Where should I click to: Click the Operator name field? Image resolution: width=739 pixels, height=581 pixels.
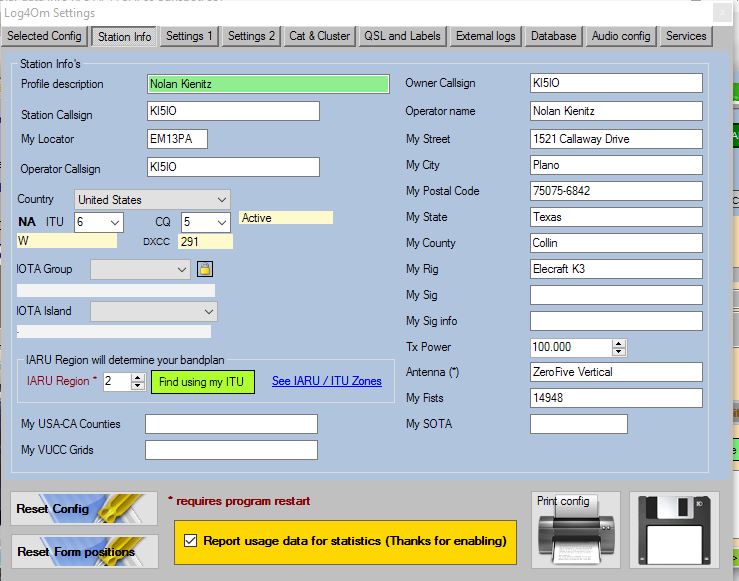(616, 111)
